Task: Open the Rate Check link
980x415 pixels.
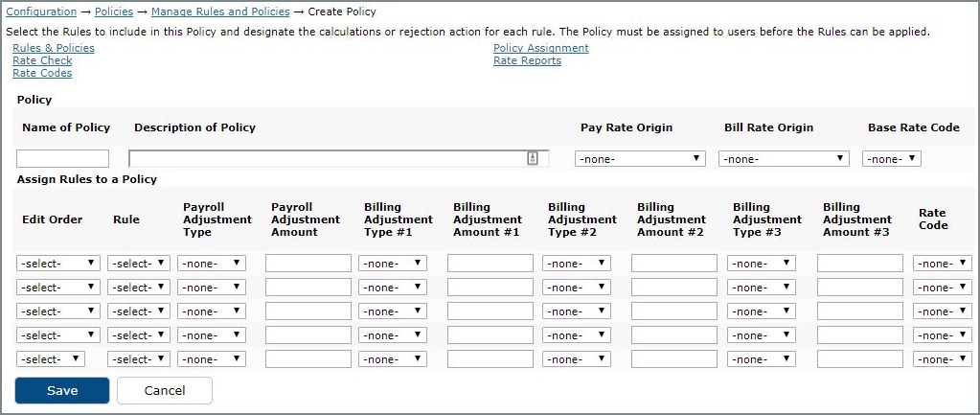Action: 42,60
